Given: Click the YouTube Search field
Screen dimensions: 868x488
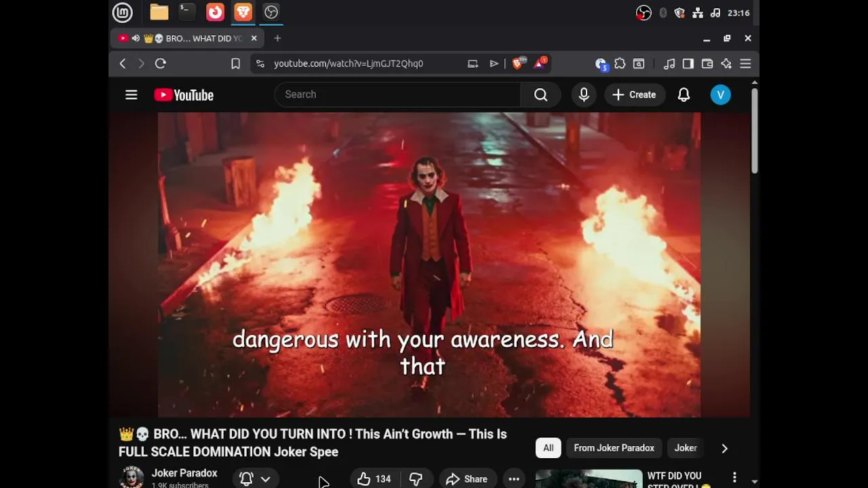Looking at the screenshot, I should (397, 95).
